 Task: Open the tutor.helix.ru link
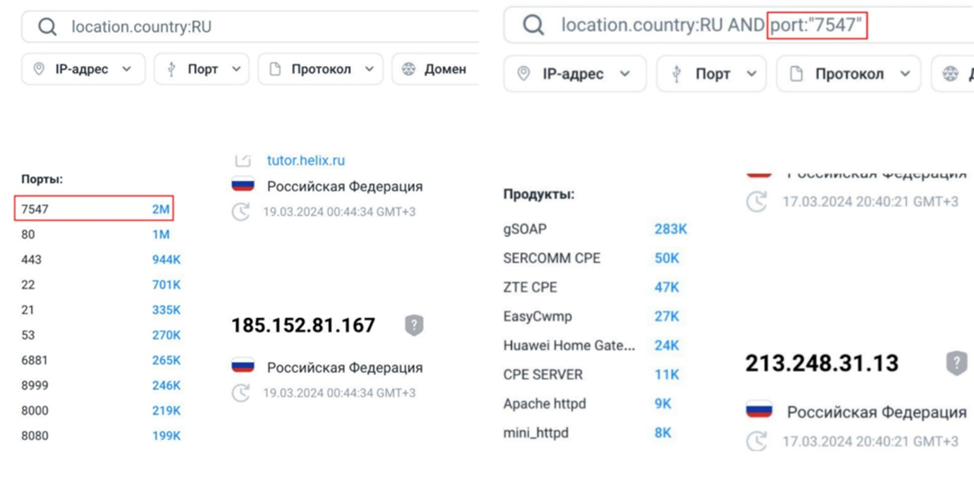pyautogui.click(x=305, y=160)
